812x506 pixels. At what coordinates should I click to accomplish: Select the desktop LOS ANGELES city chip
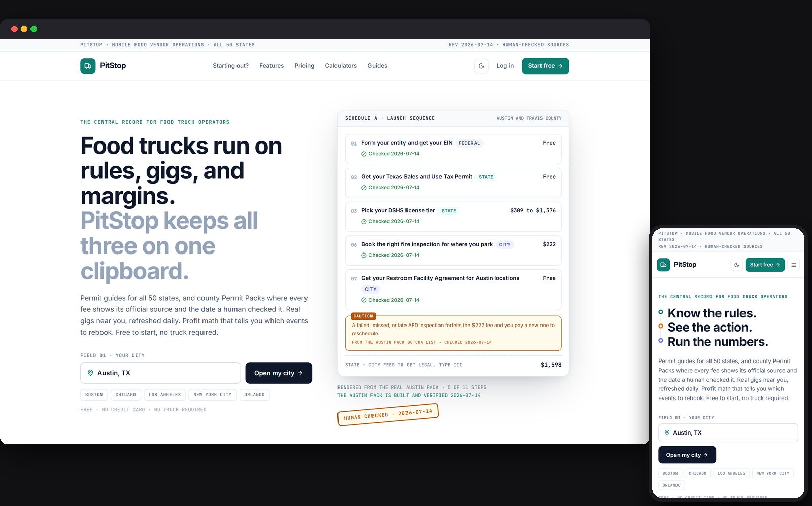coord(164,395)
